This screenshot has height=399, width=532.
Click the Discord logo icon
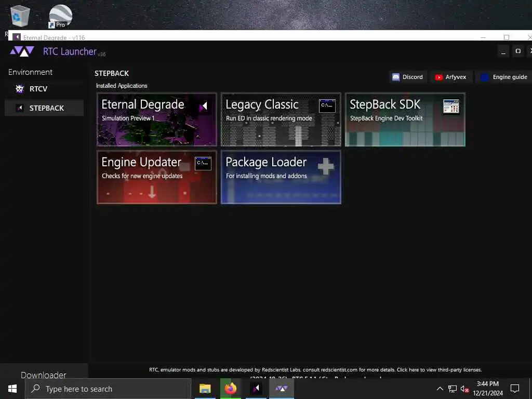point(395,77)
